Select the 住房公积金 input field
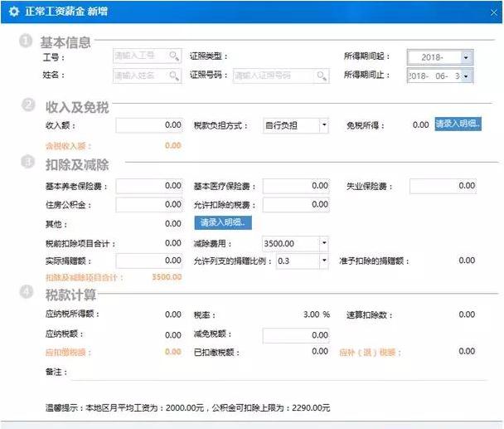 click(x=149, y=205)
